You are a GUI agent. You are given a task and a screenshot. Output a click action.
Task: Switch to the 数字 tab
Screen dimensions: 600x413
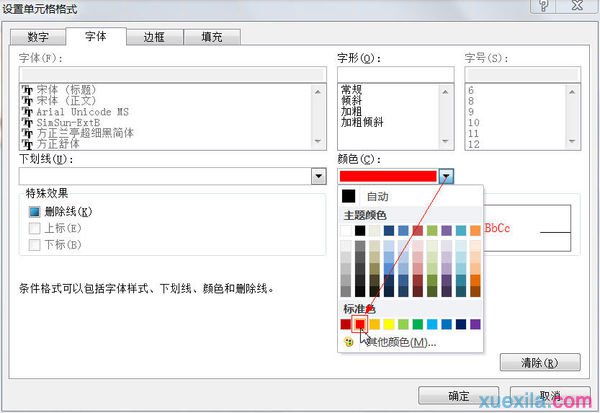coord(38,37)
